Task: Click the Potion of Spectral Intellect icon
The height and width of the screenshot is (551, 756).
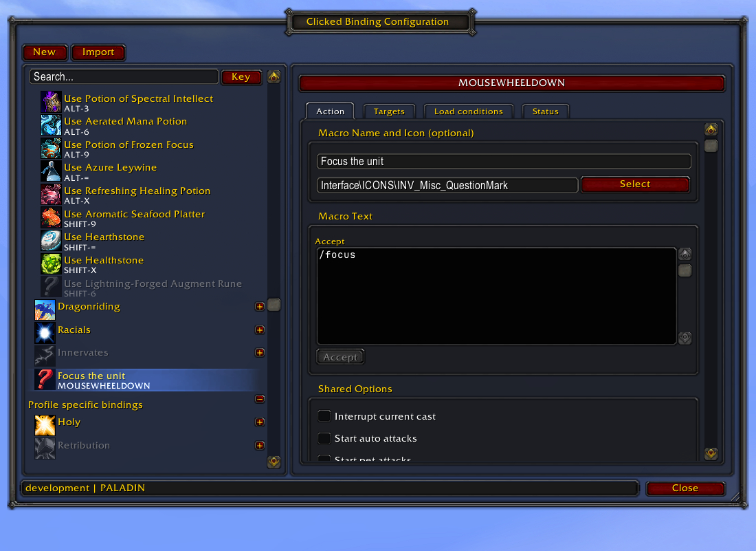Action: click(51, 102)
